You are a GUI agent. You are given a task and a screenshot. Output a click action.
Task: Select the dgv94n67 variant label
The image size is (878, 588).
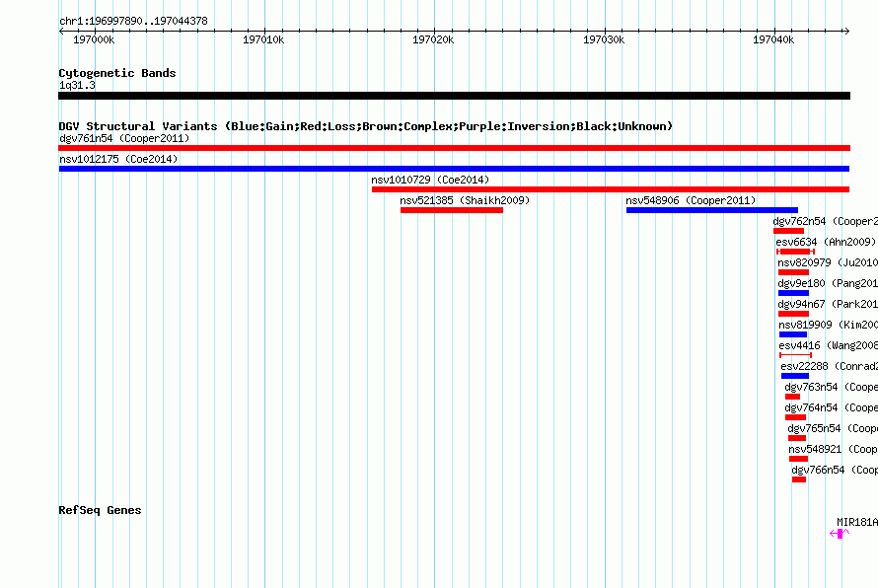pyautogui.click(x=828, y=304)
